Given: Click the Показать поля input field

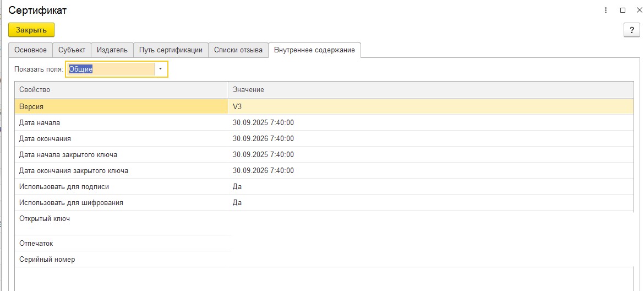Looking at the screenshot, I should pos(110,69).
